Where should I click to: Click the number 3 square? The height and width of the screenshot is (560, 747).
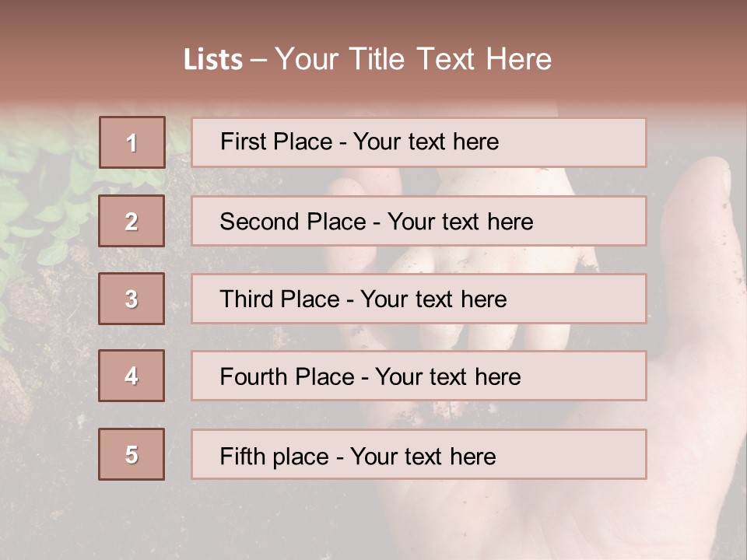click(132, 299)
